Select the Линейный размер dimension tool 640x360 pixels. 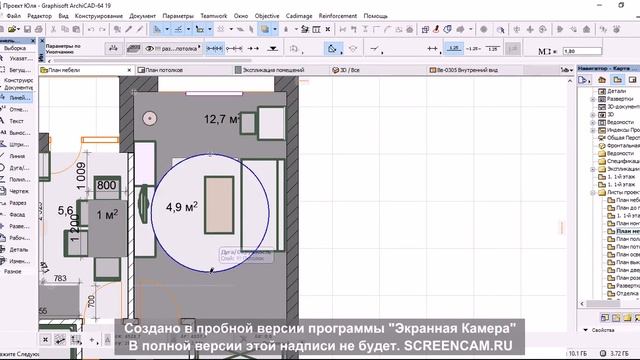click(17, 98)
